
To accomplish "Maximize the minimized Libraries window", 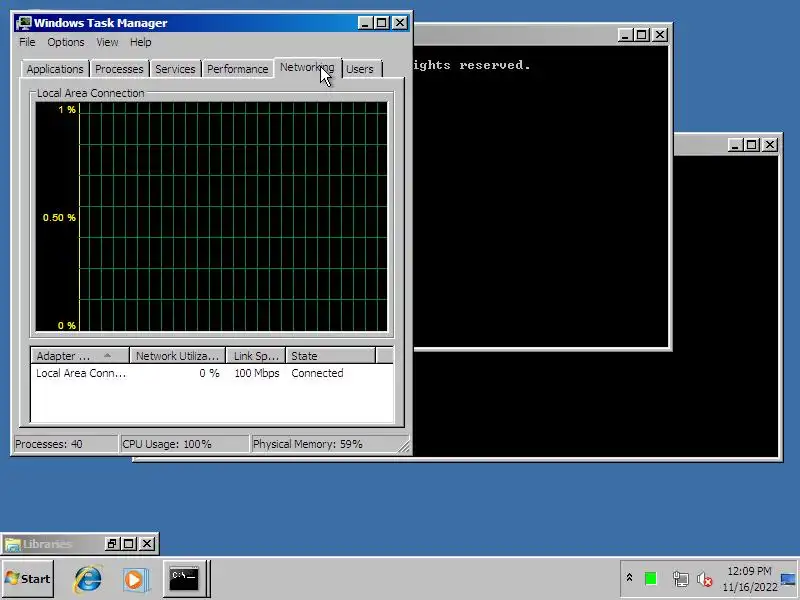I will point(129,544).
